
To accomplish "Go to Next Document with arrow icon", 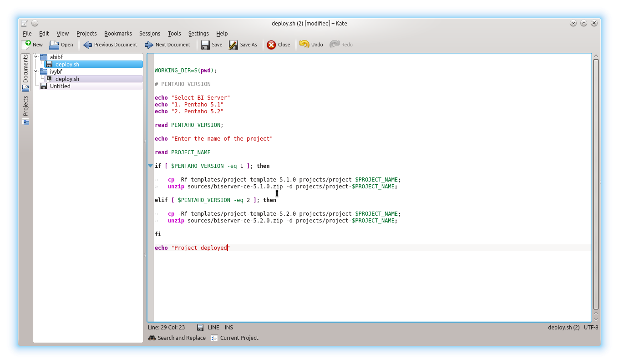I will point(149,45).
